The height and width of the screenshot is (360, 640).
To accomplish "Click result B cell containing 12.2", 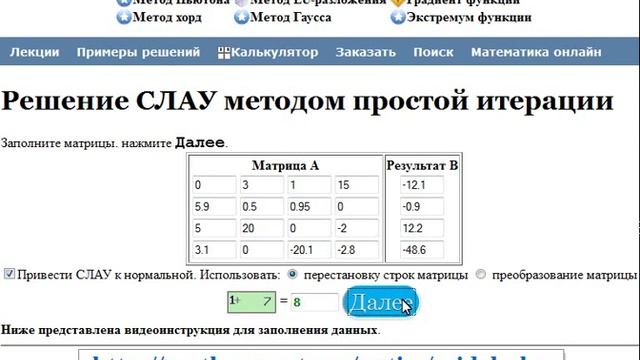I will [422, 228].
